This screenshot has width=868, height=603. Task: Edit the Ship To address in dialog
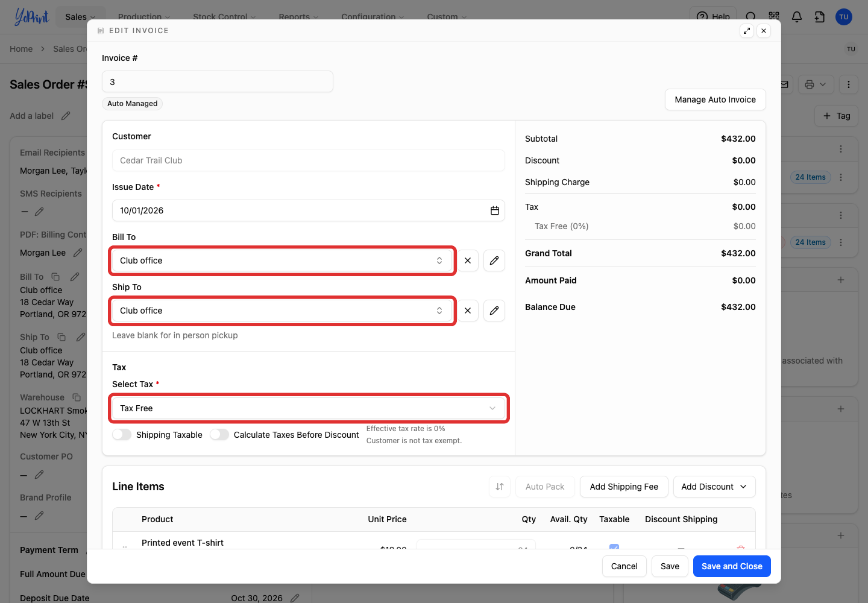pos(494,311)
